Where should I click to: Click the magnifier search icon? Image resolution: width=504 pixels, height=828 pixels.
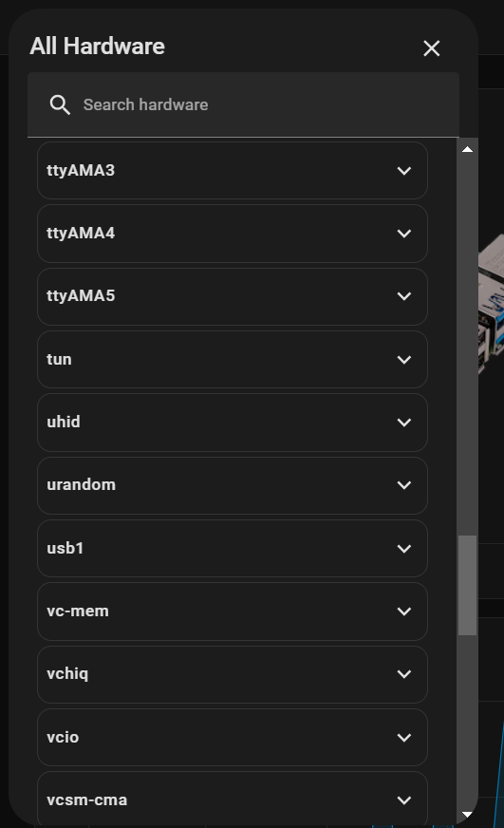[x=60, y=104]
